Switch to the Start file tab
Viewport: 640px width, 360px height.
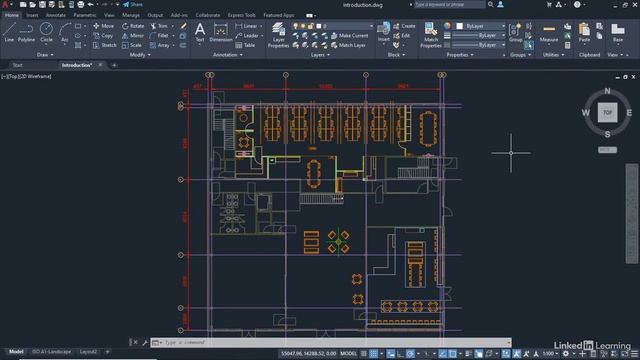[18, 65]
